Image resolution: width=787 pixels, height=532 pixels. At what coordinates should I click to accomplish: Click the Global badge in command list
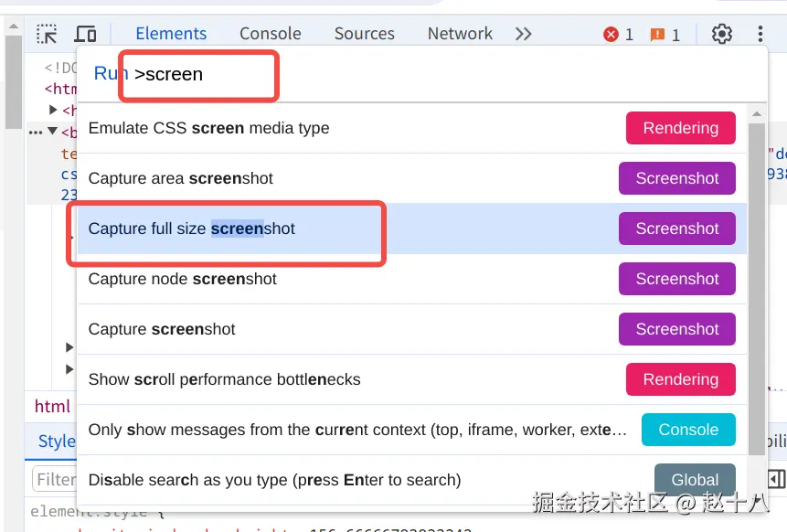pyautogui.click(x=695, y=479)
